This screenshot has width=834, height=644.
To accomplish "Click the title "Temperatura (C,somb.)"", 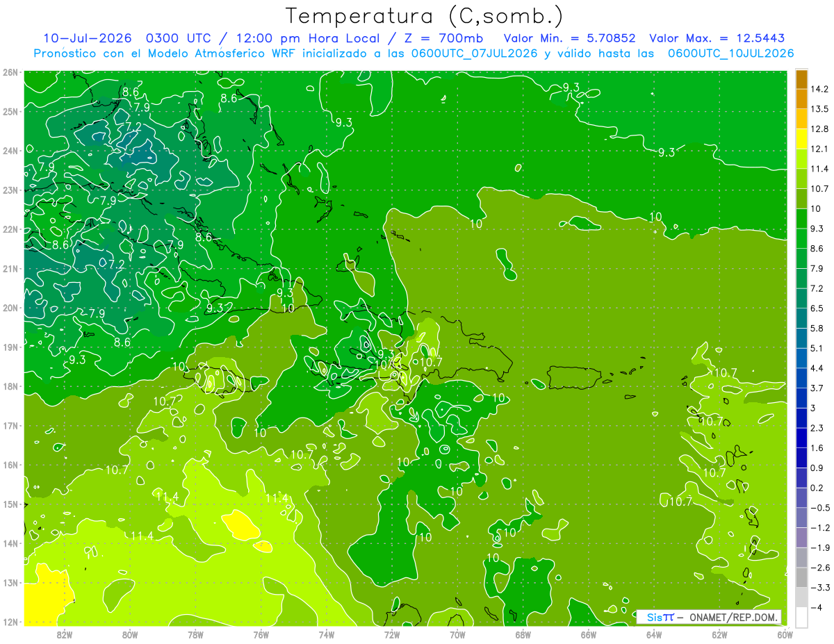I will coord(425,16).
